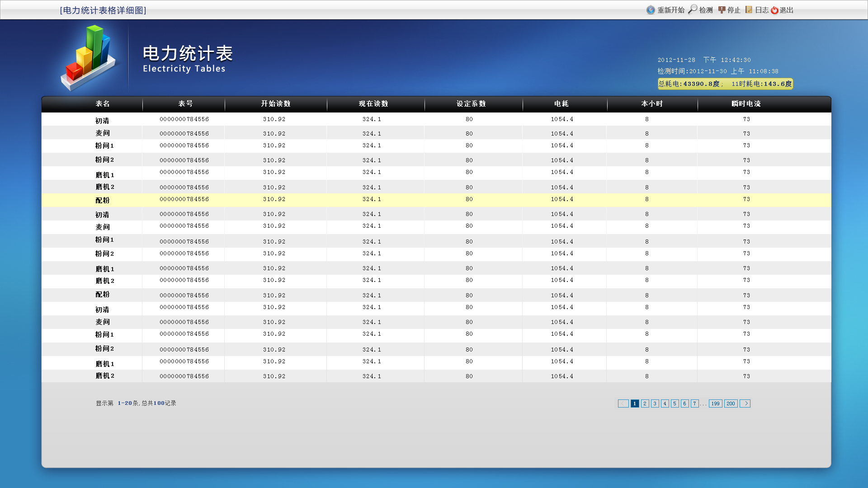The height and width of the screenshot is (488, 868).
Task: Select the highlighted 配粉 row name
Action: coord(103,200)
